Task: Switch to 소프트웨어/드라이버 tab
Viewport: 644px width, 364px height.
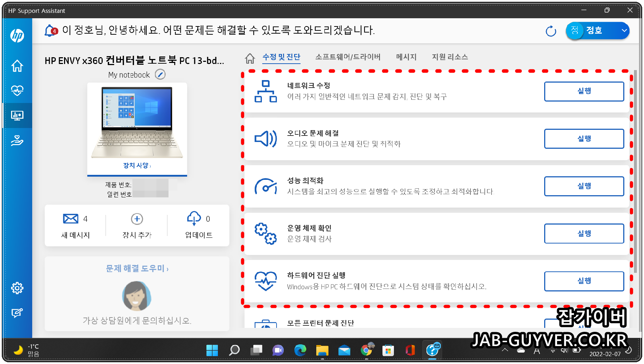Action: (348, 57)
